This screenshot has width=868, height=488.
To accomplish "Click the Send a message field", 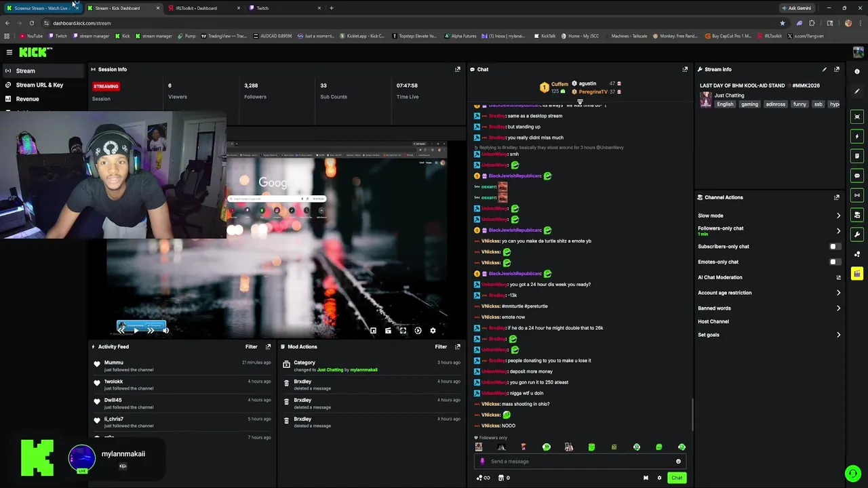I will 580,462.
